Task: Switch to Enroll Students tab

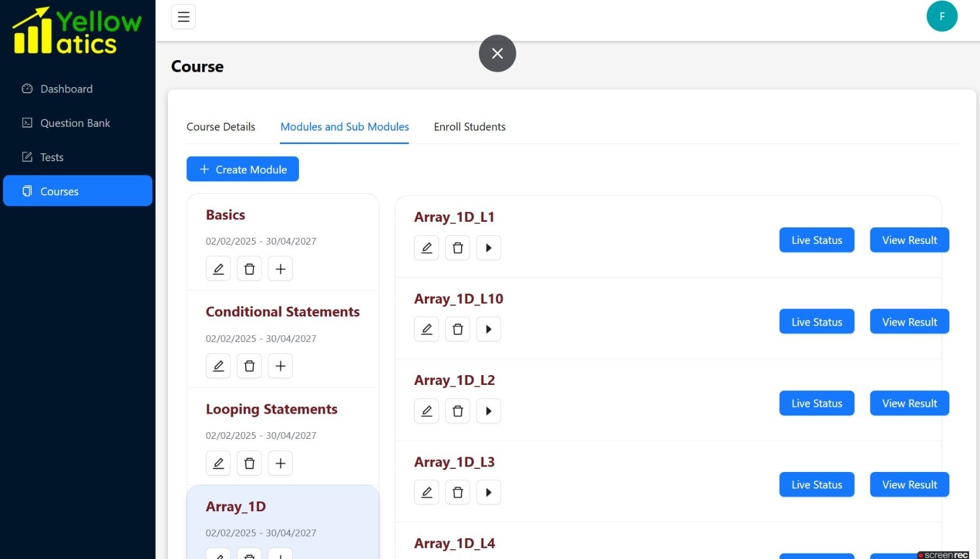Action: coord(470,127)
